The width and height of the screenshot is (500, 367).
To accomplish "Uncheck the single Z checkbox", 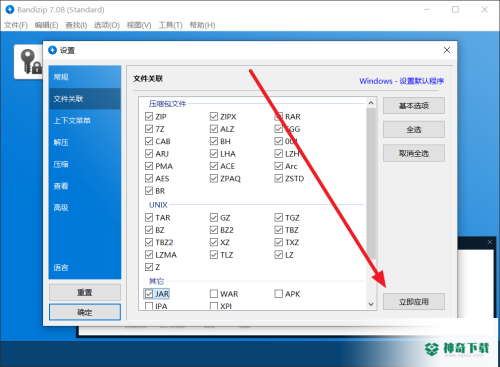I will tap(149, 267).
